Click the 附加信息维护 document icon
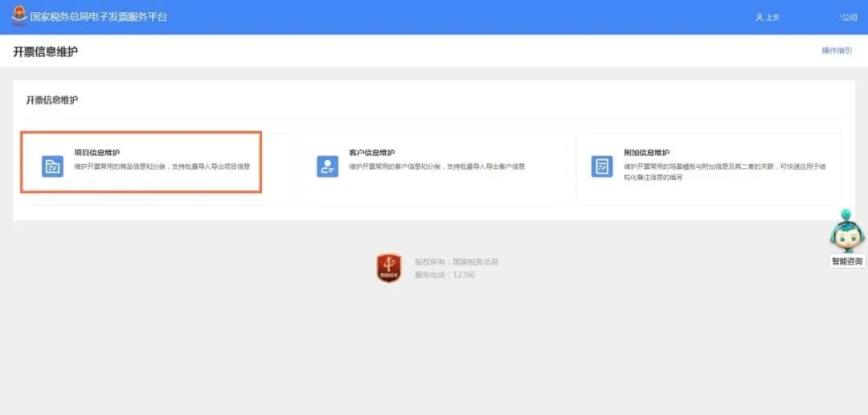The height and width of the screenshot is (415, 868). click(601, 166)
